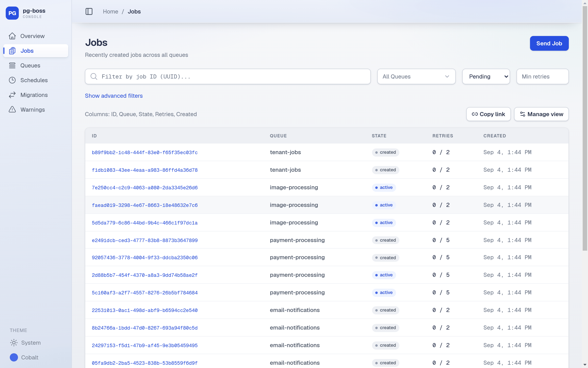The width and height of the screenshot is (588, 368).
Task: Open job 22531013-0ac1-498d-abf9-b6594cc2e540
Action: pyautogui.click(x=145, y=310)
